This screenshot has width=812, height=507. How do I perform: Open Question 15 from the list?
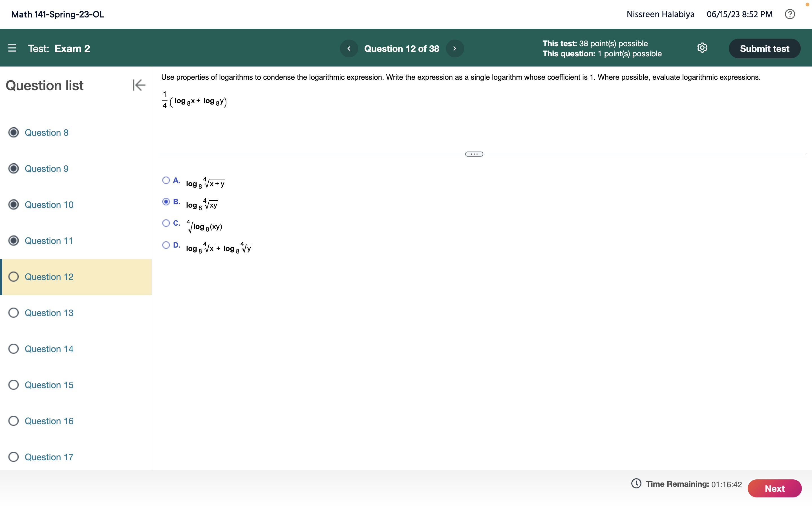pos(49,384)
